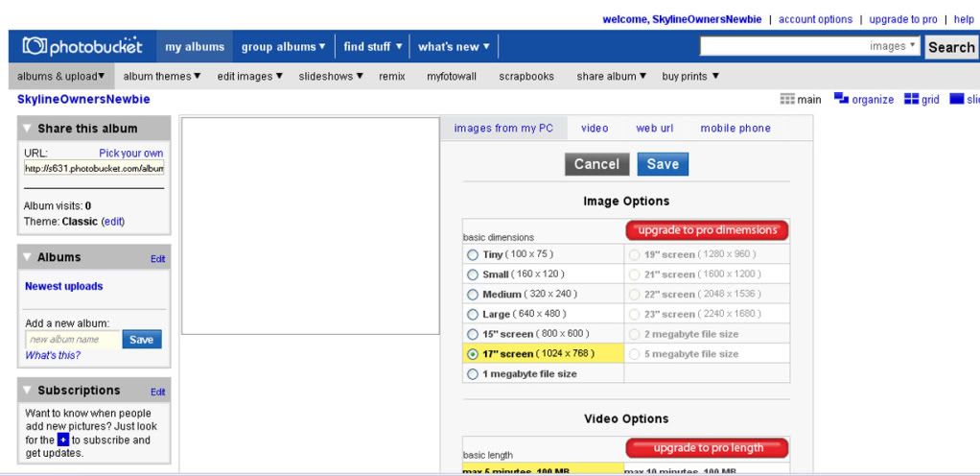Switch to images from my PC tab

click(503, 129)
